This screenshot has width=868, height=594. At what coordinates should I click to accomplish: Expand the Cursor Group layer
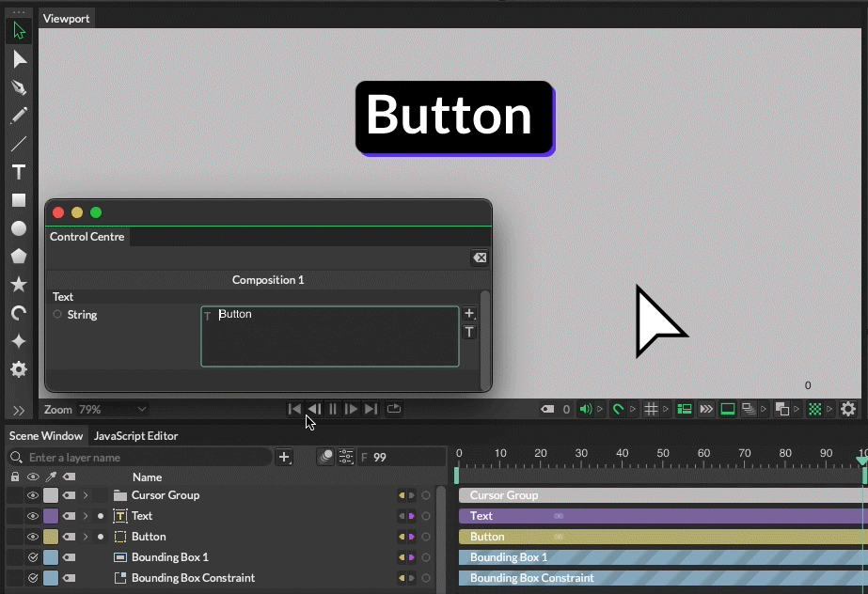tap(86, 495)
